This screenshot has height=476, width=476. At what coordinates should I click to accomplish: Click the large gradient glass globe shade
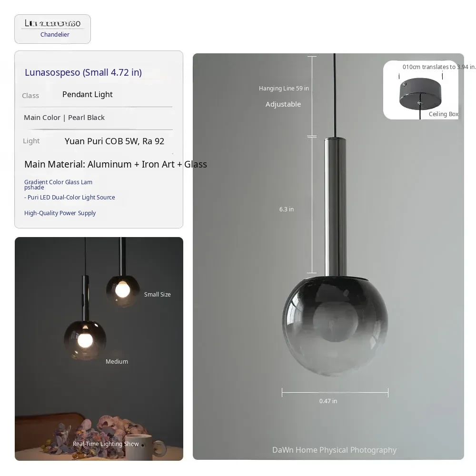click(335, 326)
